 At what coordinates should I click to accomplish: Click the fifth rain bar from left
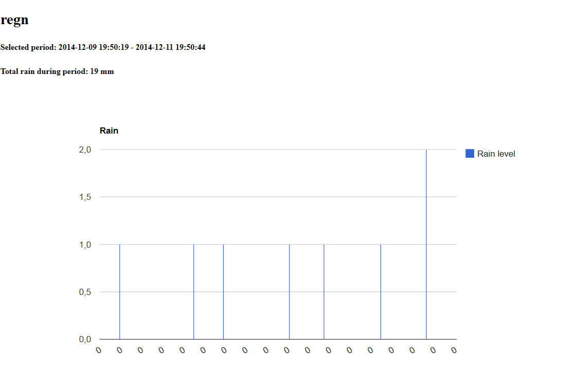click(324, 292)
